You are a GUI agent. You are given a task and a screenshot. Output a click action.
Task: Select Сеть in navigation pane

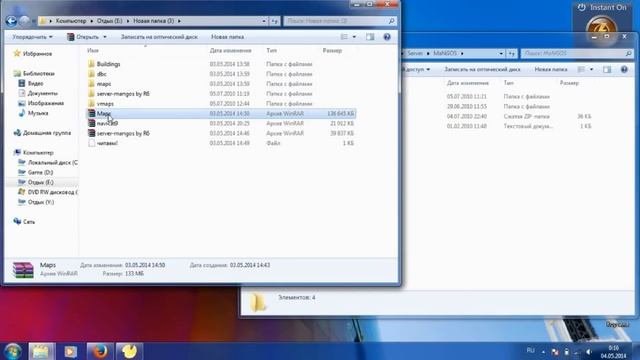pos(24,222)
